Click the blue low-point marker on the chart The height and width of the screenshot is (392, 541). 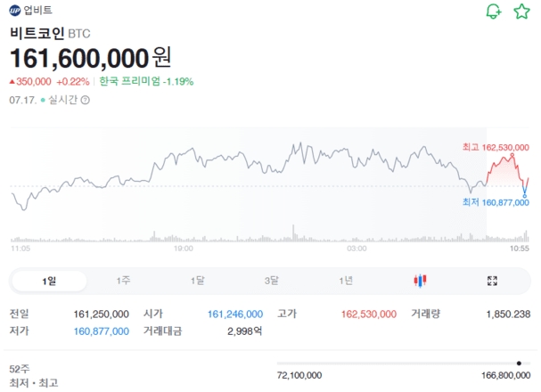point(524,195)
